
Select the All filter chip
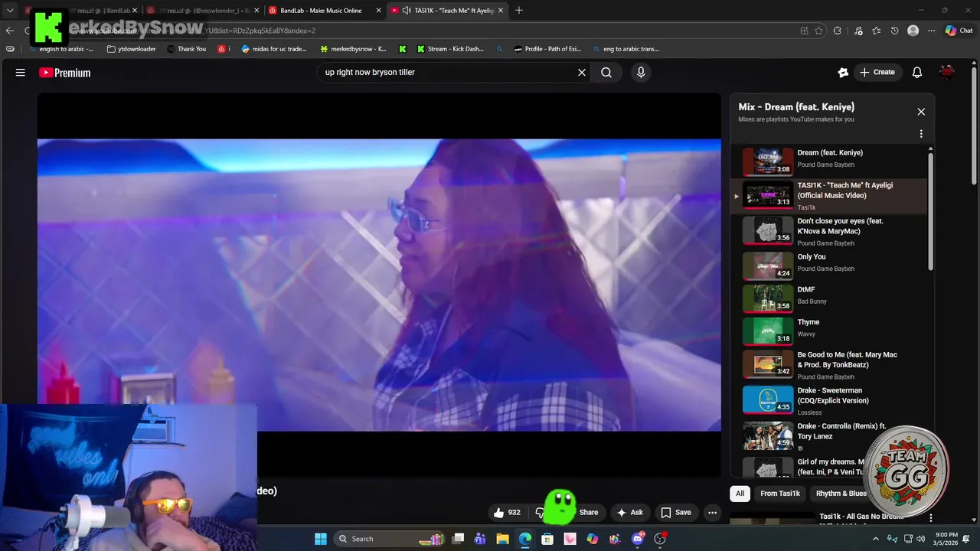pos(740,494)
